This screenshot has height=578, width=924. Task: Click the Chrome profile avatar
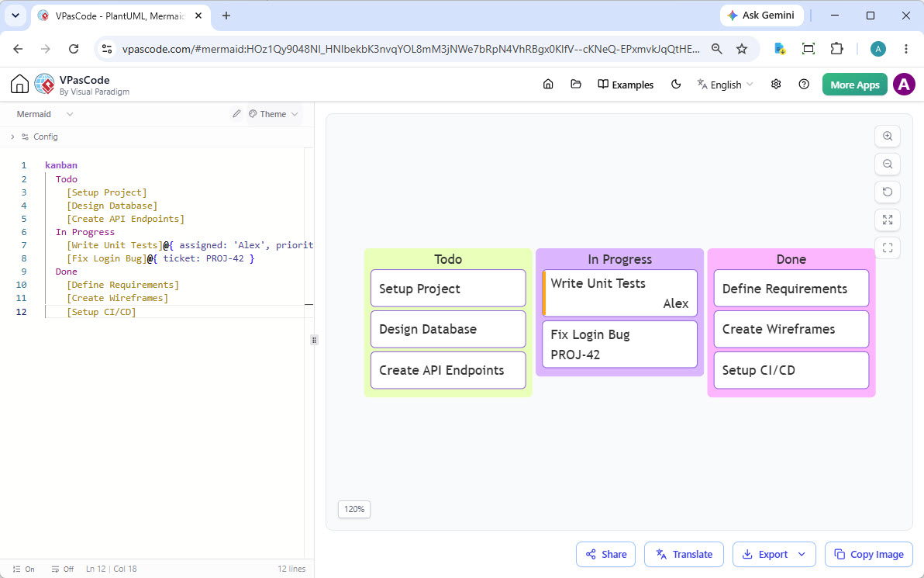(878, 49)
